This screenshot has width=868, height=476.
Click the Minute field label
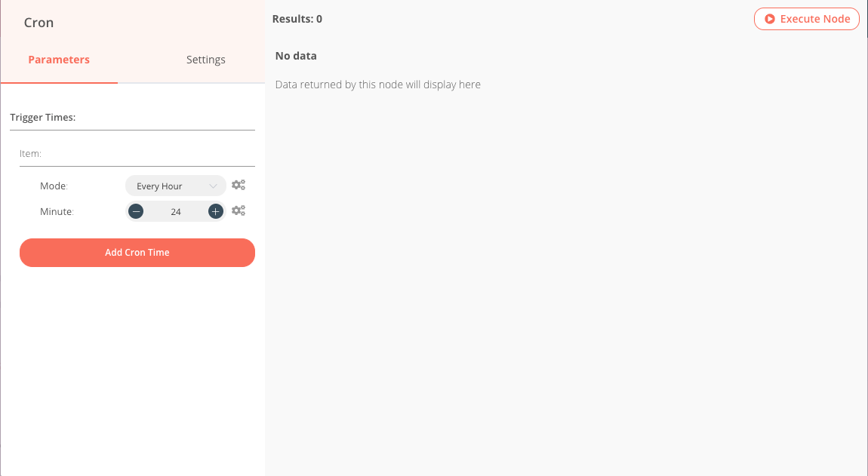(x=57, y=212)
